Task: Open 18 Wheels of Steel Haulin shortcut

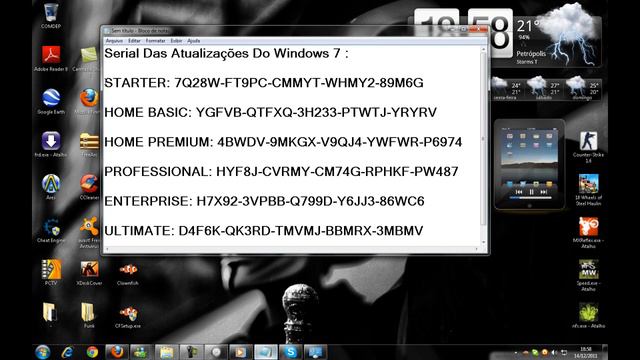Action: (x=588, y=189)
